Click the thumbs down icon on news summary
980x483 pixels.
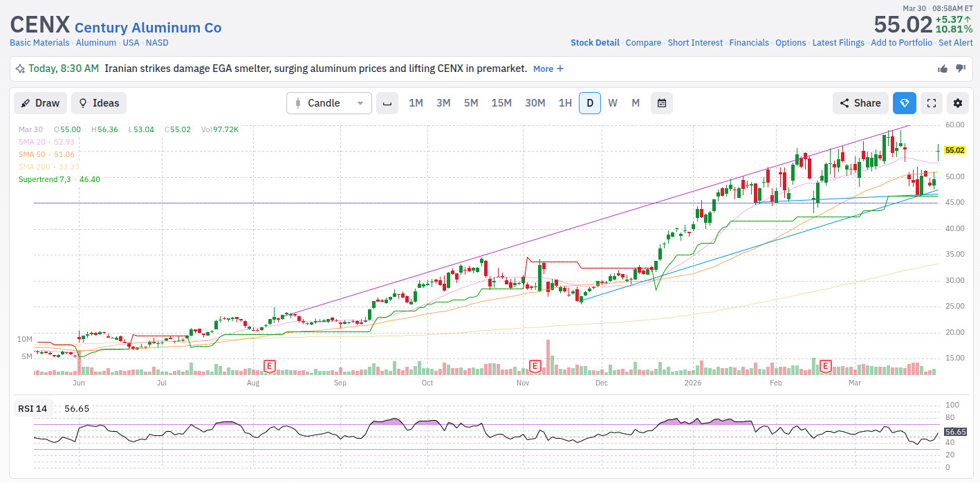click(x=960, y=69)
